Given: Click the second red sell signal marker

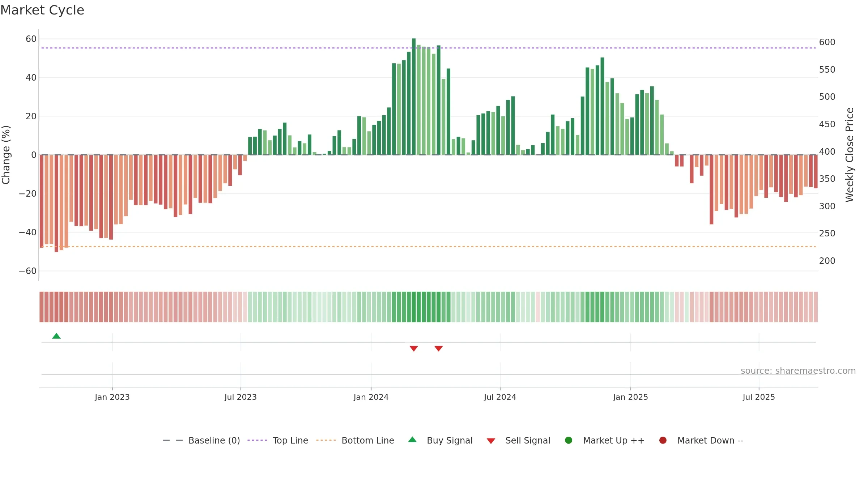Looking at the screenshot, I should coord(439,348).
